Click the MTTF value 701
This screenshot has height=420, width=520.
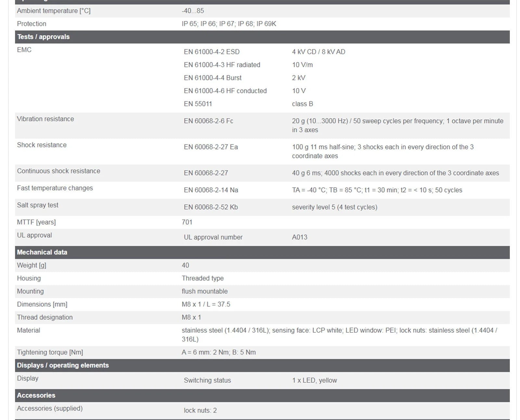point(187,222)
